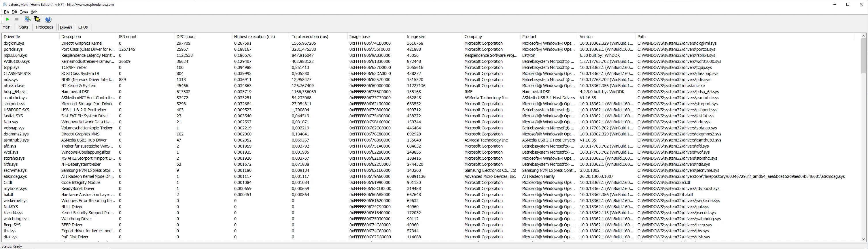Click the scroll down arrow of the driver list
Screen dimensions: 868x249
[863, 239]
